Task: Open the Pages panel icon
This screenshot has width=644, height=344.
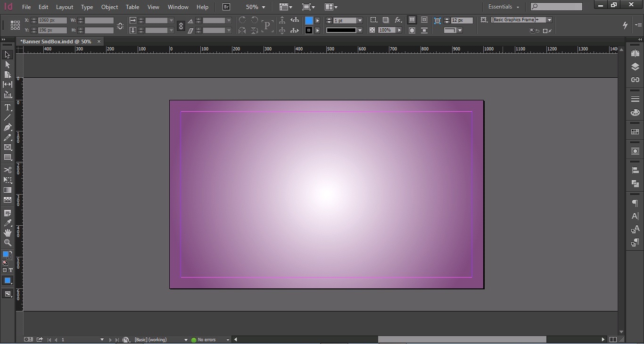Action: 635,54
